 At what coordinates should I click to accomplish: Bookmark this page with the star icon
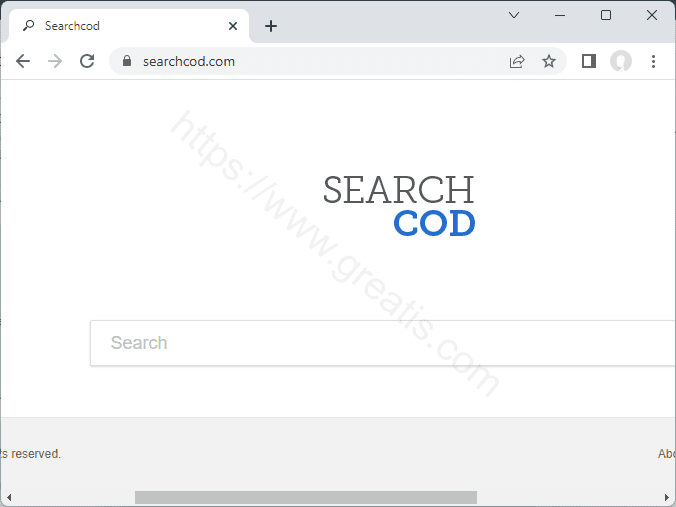click(x=549, y=61)
